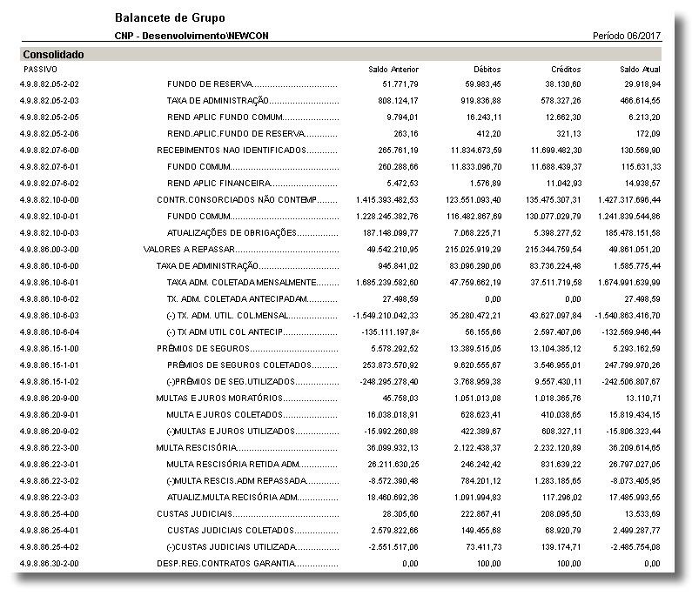692x616 pixels.
Task: Select ATUALIZ.MULTA RECISÓRIA ADM row label
Action: coord(232,498)
